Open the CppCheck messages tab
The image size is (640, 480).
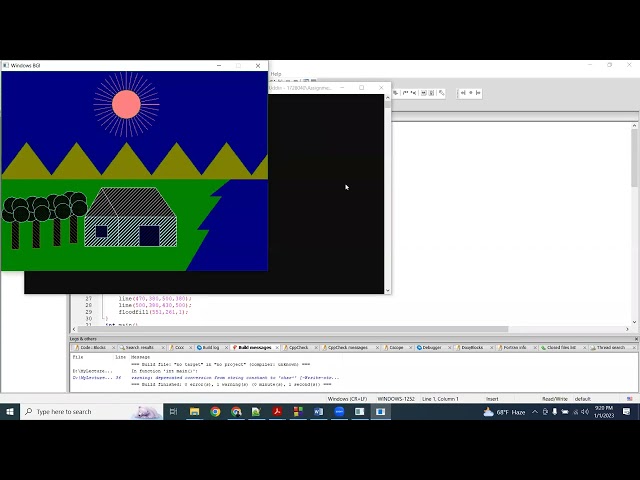[x=348, y=347]
